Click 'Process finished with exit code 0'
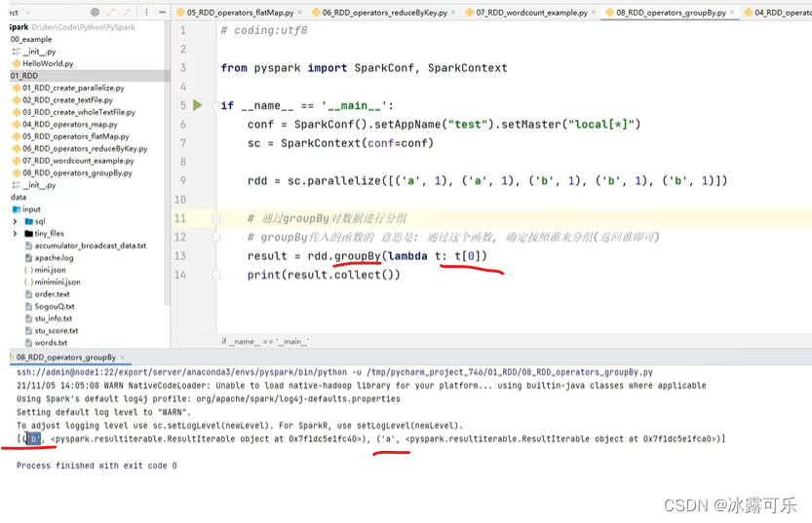Image resolution: width=812 pixels, height=523 pixels. (x=97, y=466)
